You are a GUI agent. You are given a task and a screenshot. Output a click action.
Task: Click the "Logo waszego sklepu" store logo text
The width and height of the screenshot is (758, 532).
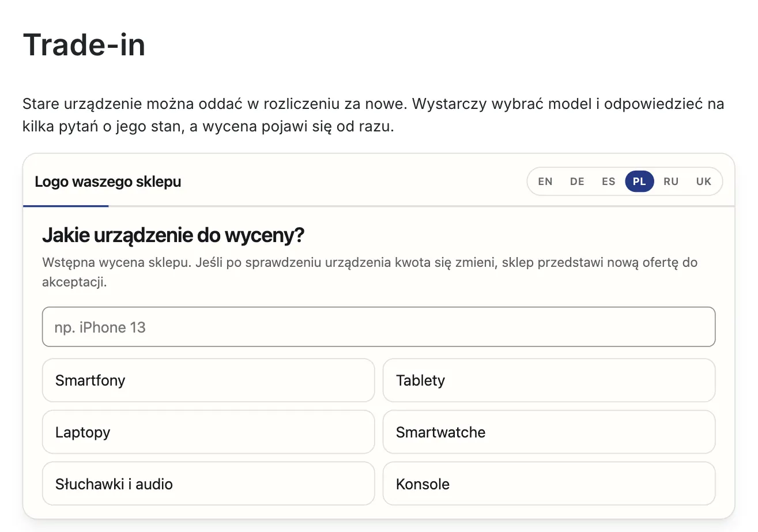click(108, 182)
